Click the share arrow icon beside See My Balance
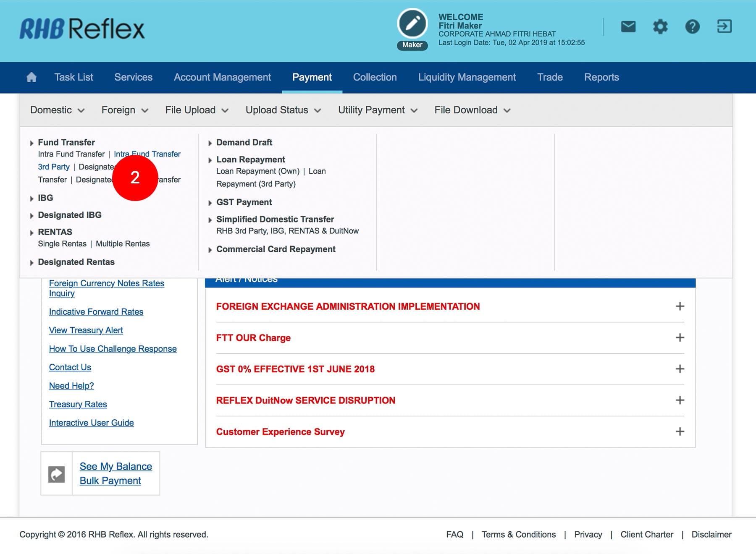 57,474
